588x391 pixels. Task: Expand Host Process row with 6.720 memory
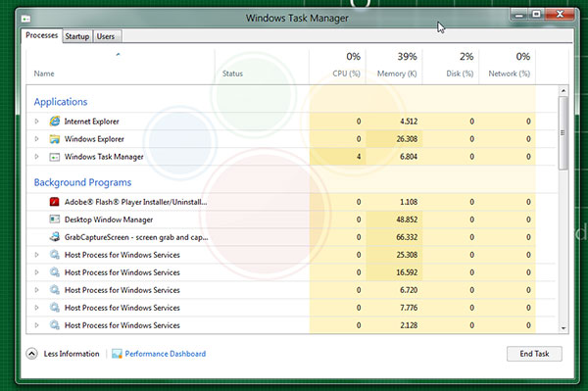[x=37, y=290]
